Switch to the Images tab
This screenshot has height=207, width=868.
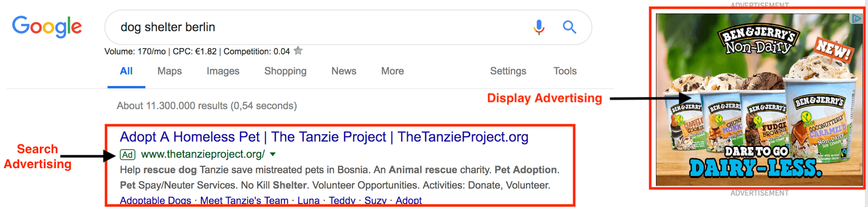coord(223,71)
